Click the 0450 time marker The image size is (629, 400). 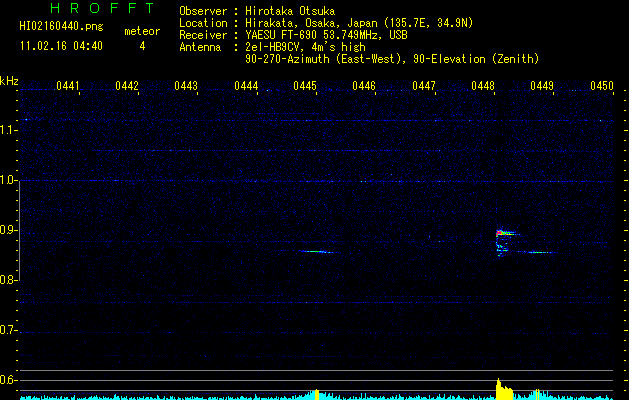point(602,86)
